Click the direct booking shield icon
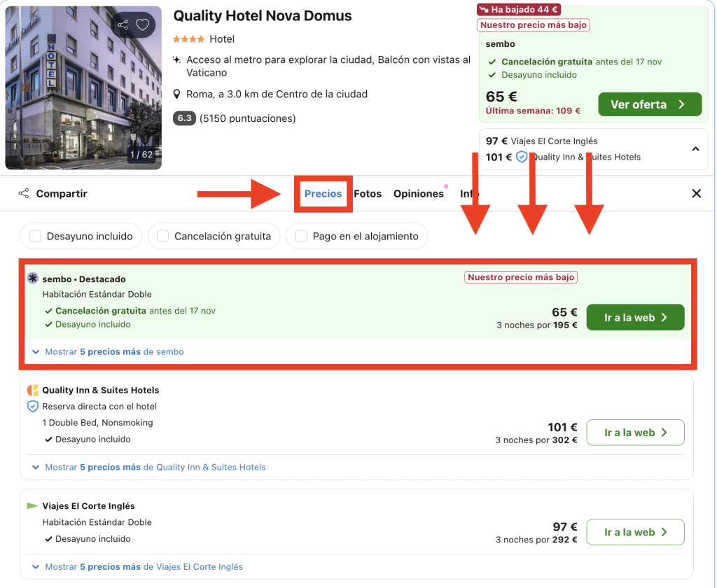This screenshot has width=717, height=588. click(33, 407)
